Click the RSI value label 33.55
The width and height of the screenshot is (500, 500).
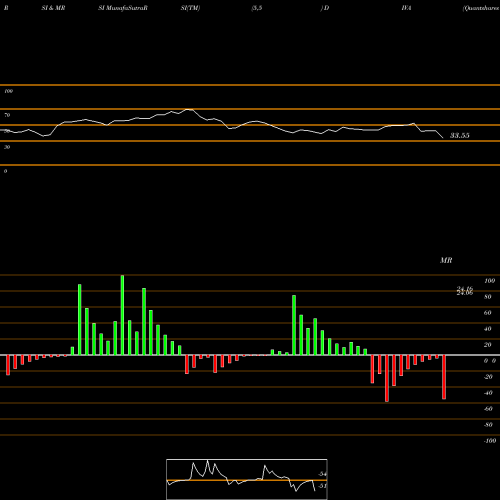pos(460,135)
